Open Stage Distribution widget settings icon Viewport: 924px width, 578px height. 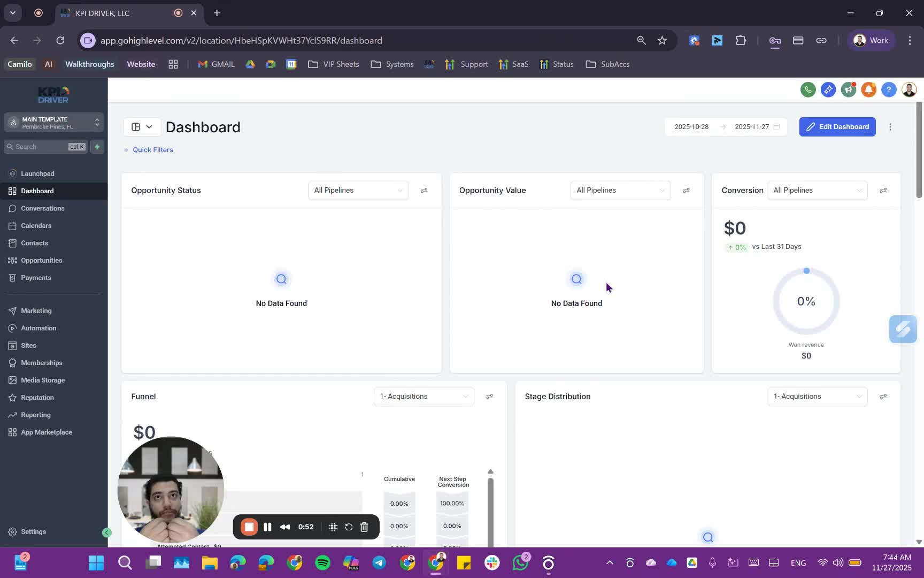(883, 397)
